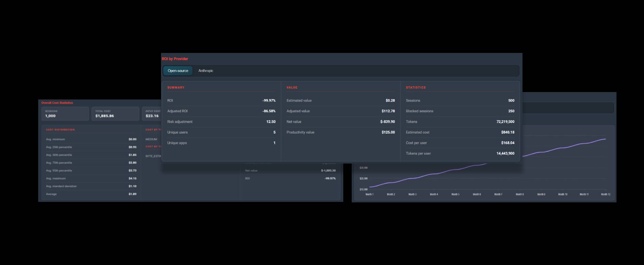644x265 pixels.
Task: Click the Tokens per user row
Action: pos(460,153)
